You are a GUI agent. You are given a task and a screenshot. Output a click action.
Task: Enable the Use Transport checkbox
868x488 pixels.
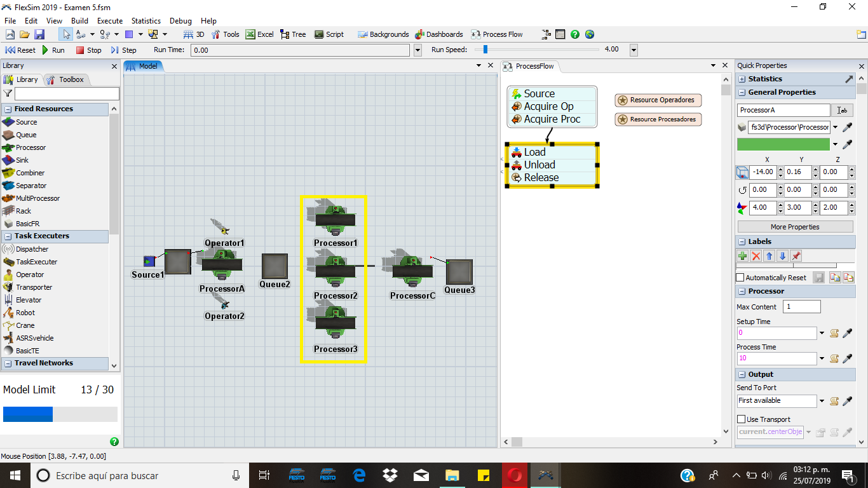point(740,419)
